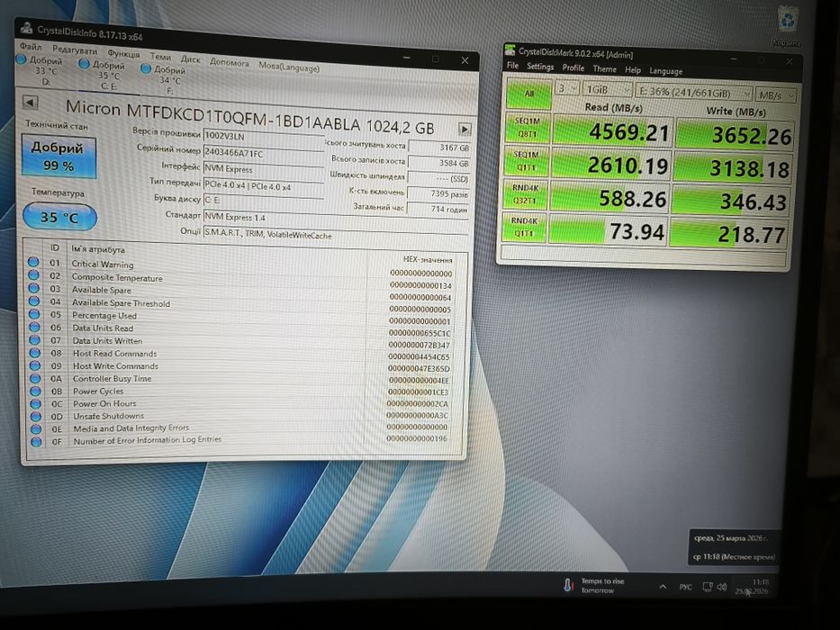The width and height of the screenshot is (840, 630).
Task: Click the status dot for Critical Warning
Action: (33, 261)
